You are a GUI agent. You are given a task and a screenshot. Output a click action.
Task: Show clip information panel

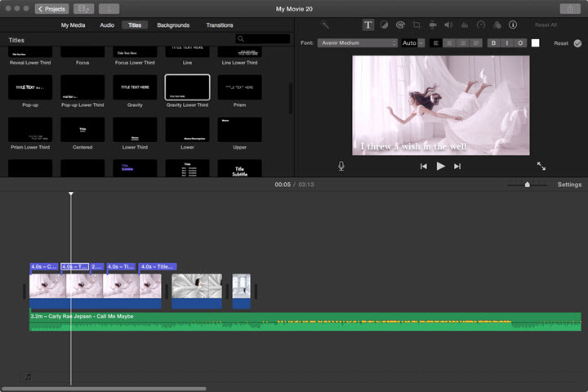tap(513, 25)
